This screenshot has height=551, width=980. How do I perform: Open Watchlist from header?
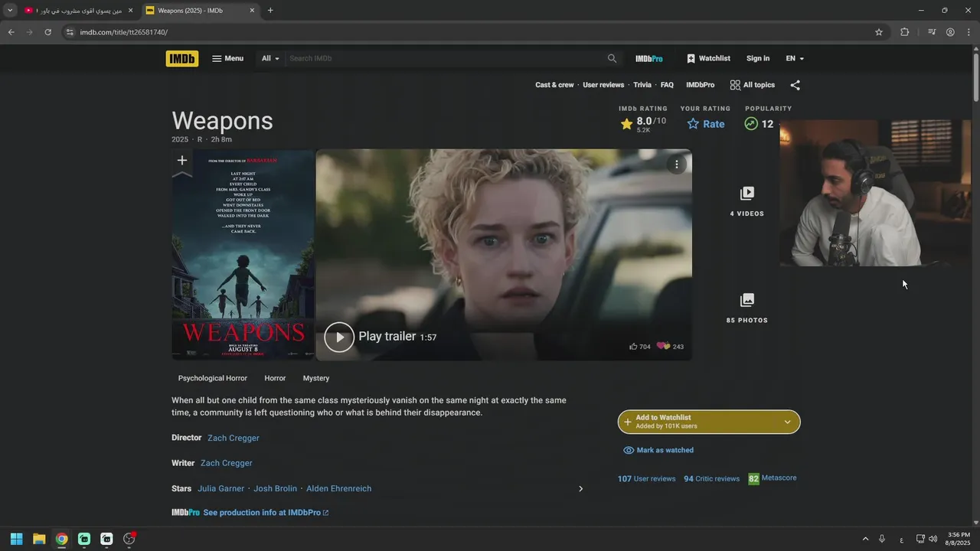[x=708, y=58]
